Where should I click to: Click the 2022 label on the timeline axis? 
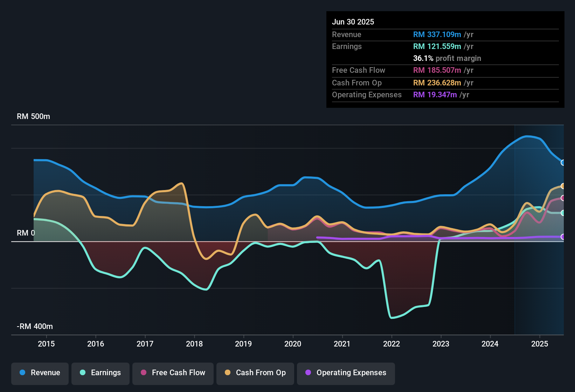pyautogui.click(x=392, y=344)
